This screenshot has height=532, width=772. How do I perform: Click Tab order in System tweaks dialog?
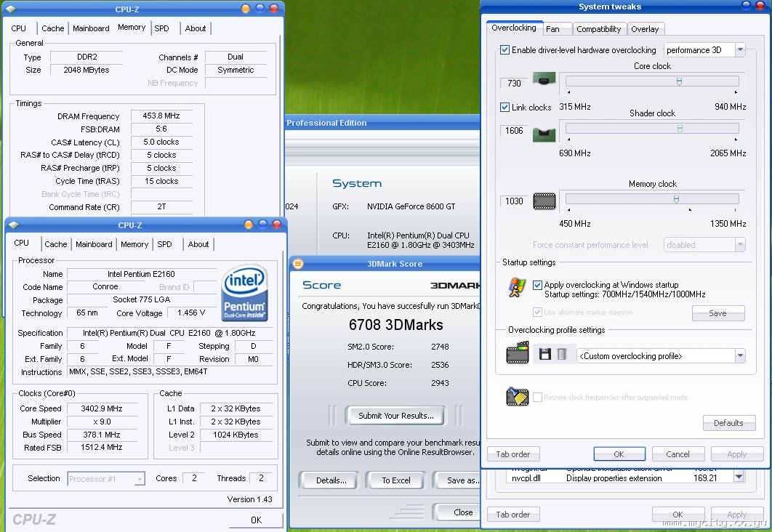[513, 454]
